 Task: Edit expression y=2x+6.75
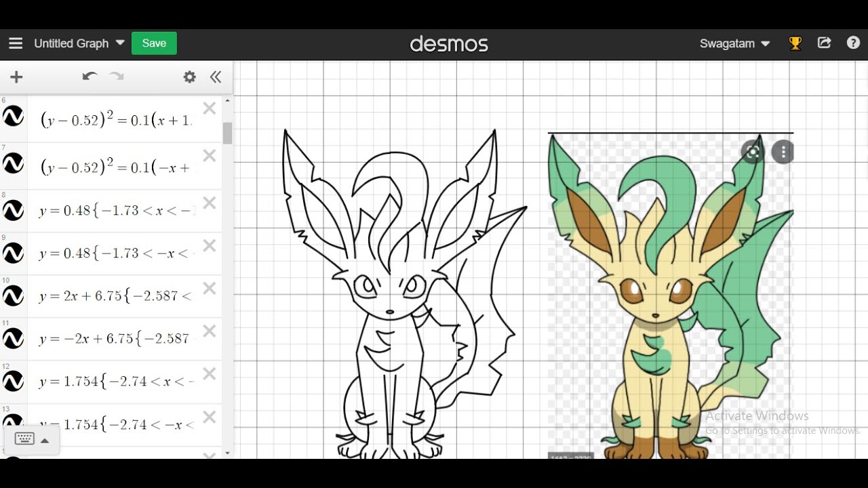115,296
